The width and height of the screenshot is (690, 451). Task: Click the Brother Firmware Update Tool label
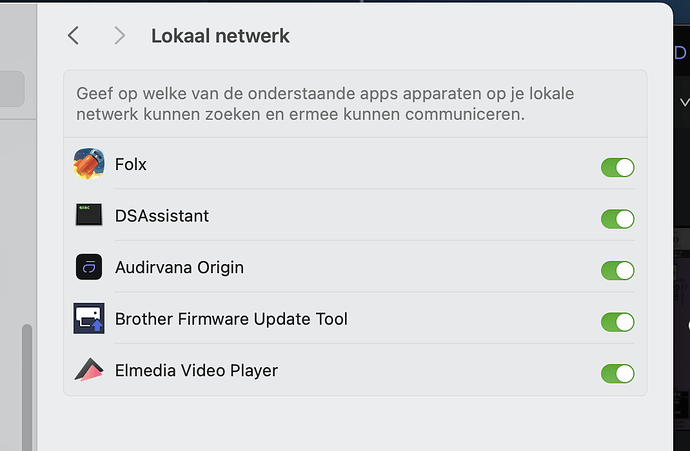pos(231,319)
